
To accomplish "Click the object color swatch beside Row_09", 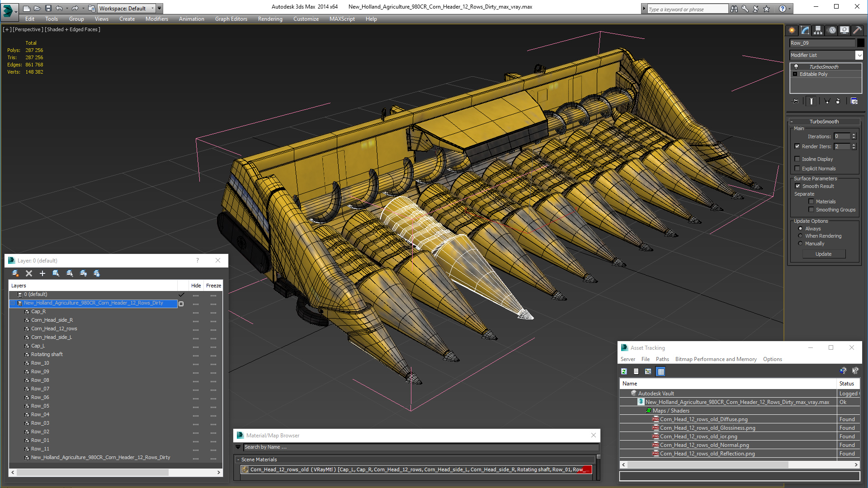I will [860, 43].
